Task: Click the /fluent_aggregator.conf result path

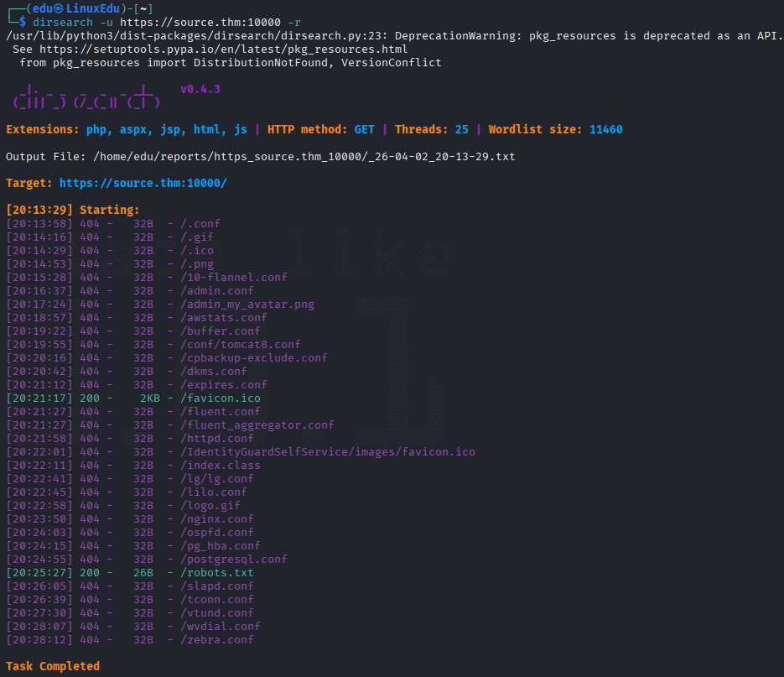Action: (257, 424)
